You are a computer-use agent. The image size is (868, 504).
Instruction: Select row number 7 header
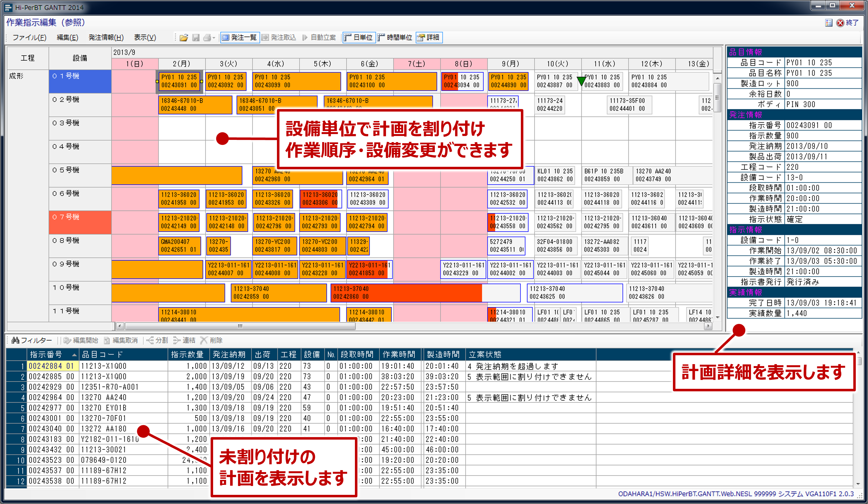pos(17,429)
